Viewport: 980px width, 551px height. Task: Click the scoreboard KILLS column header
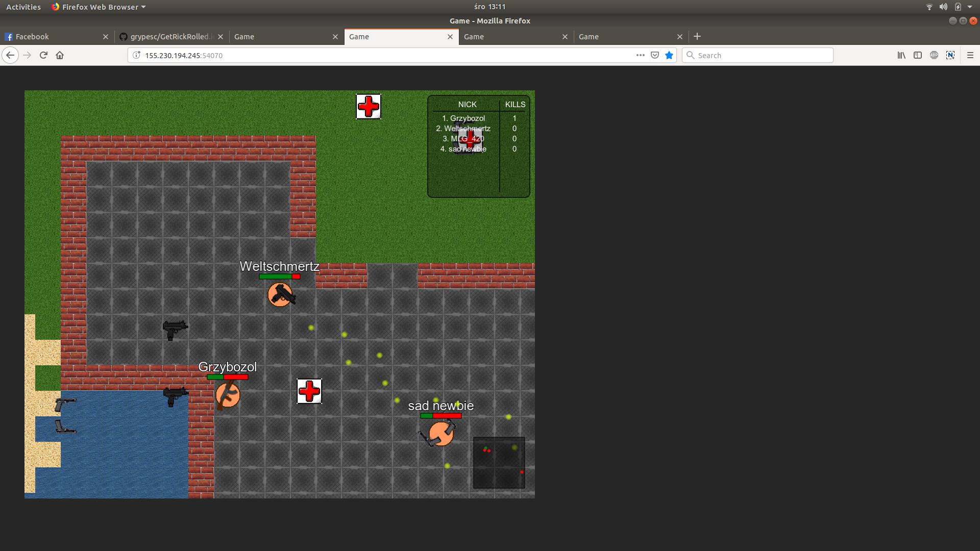[x=513, y=104]
